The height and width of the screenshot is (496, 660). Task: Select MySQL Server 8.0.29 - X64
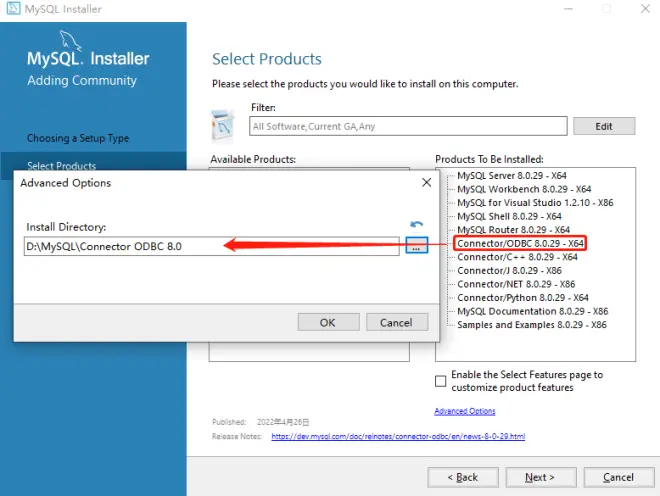[x=511, y=175]
